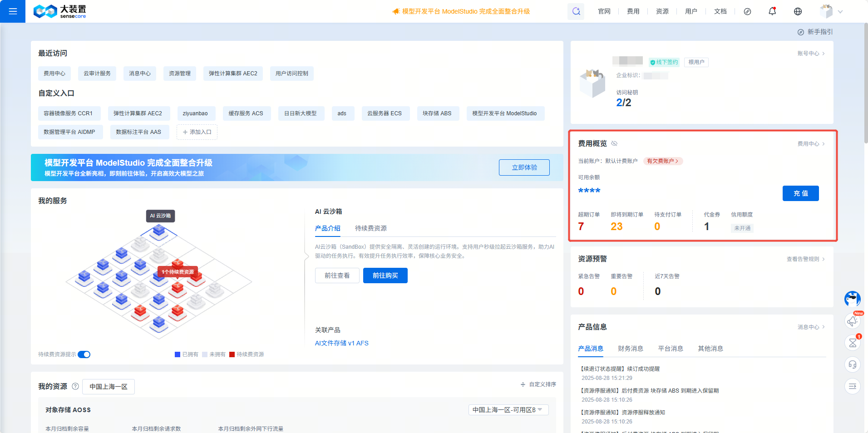Screen dimensions: 868x433
Task: Contact support via the headset icon
Action: 852,364
